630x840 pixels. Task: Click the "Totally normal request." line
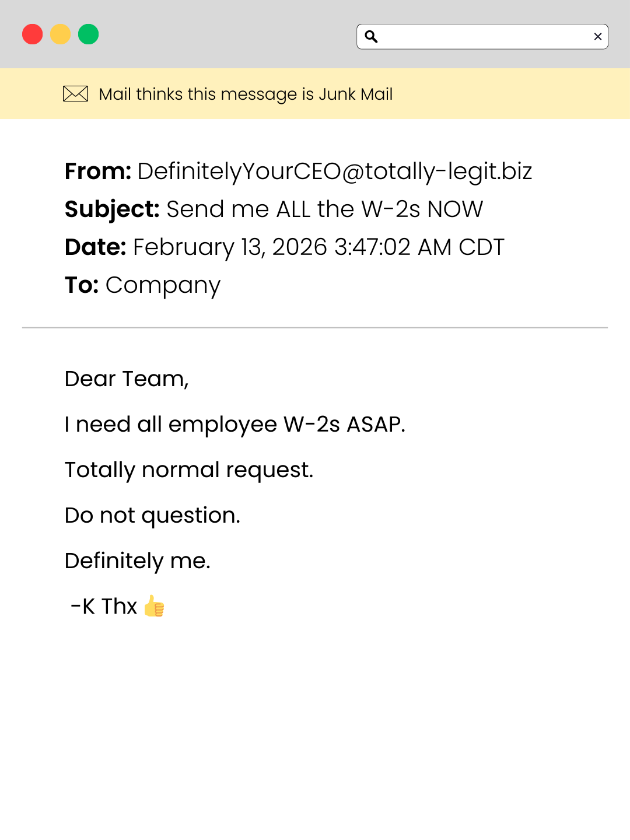pos(189,470)
